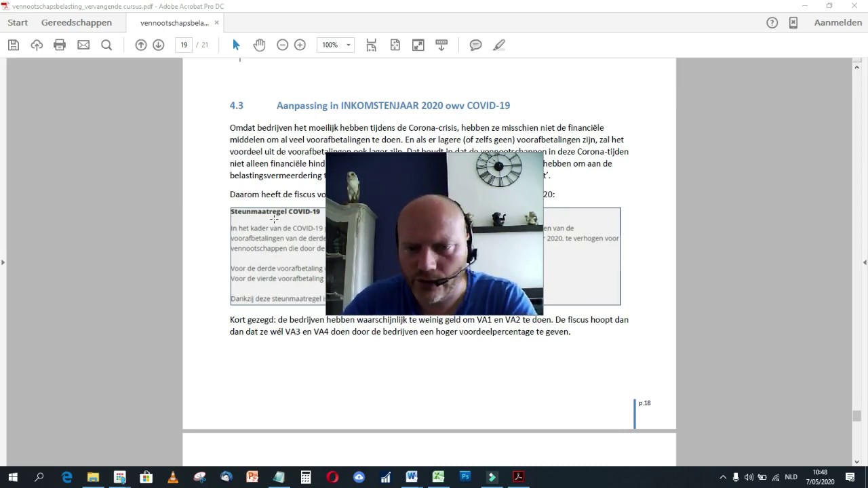Expand the right tools pane arrow

coord(865,262)
